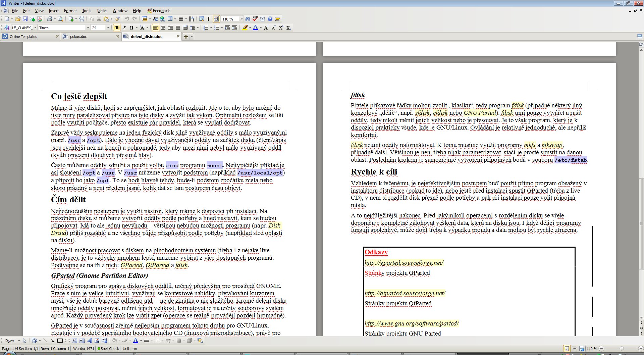
Task: Click the Spell Check status bar button
Action: 108,349
